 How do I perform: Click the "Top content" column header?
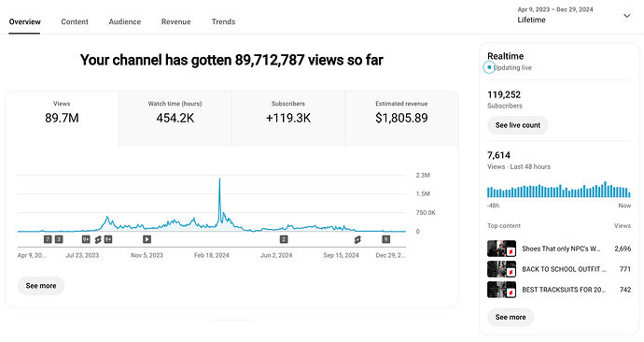coord(504,226)
